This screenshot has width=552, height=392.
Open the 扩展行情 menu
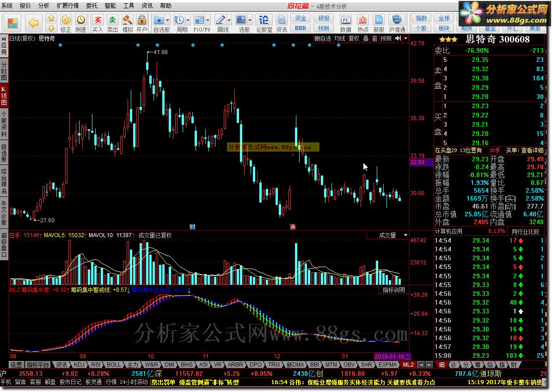(x=67, y=6)
